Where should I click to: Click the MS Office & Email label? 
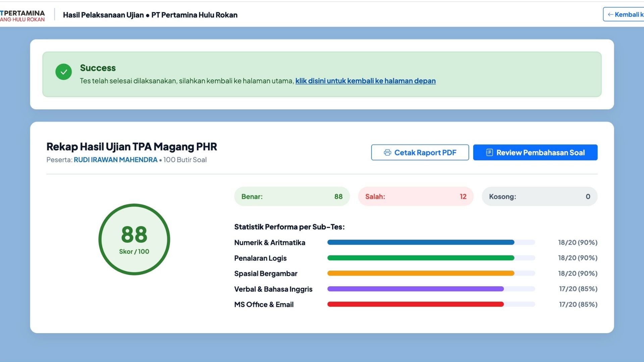264,305
